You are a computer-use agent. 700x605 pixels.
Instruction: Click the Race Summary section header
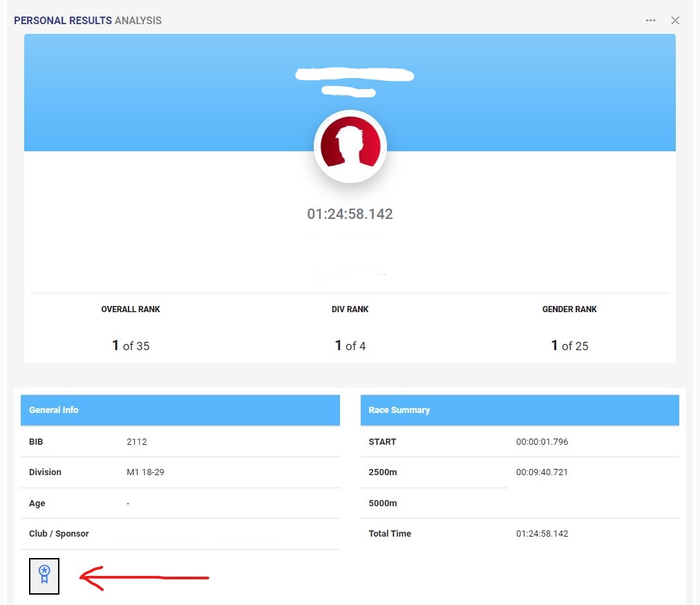click(x=399, y=410)
